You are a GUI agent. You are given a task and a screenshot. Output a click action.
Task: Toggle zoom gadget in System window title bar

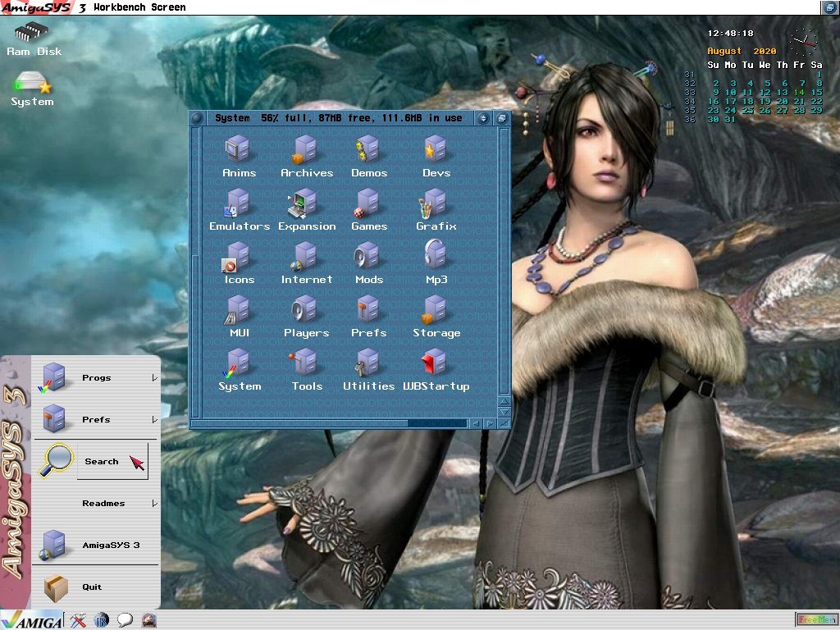[x=483, y=118]
